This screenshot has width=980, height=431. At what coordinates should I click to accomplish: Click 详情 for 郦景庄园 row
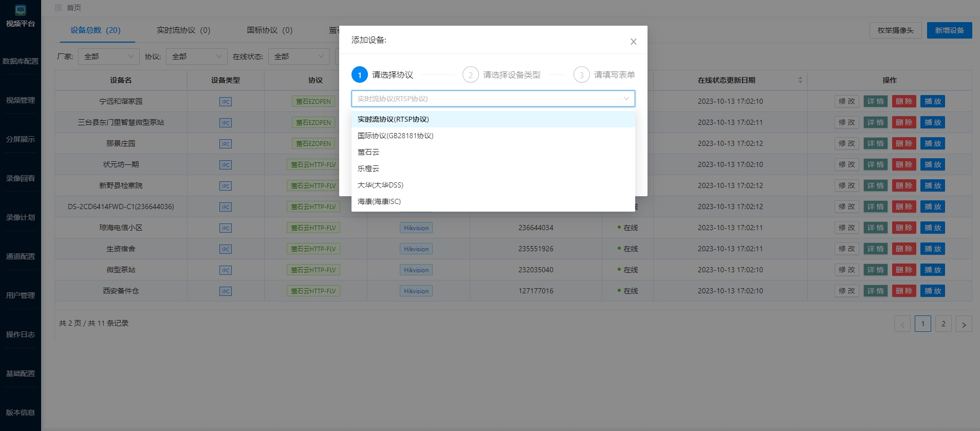click(876, 144)
